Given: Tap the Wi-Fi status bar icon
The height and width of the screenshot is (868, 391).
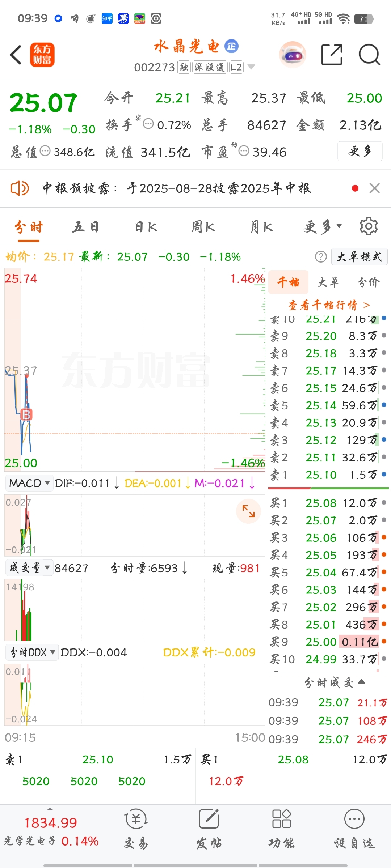Looking at the screenshot, I should pyautogui.click(x=343, y=18).
